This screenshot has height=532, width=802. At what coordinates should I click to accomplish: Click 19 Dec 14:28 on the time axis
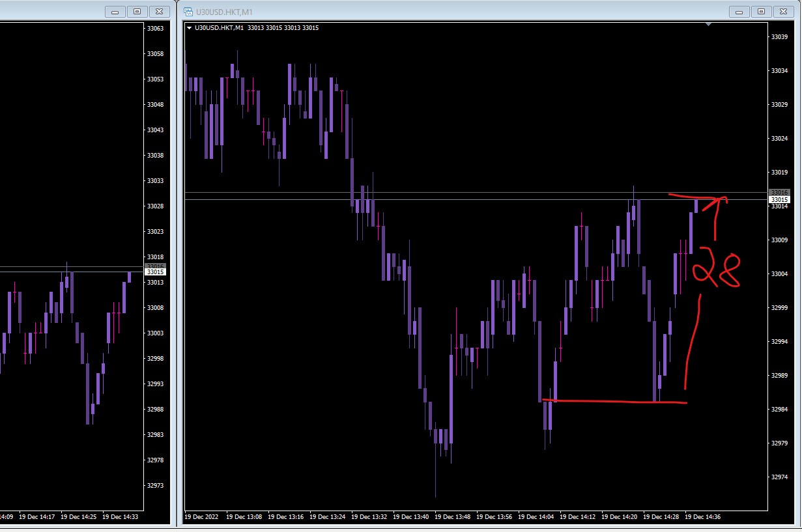tap(661, 516)
